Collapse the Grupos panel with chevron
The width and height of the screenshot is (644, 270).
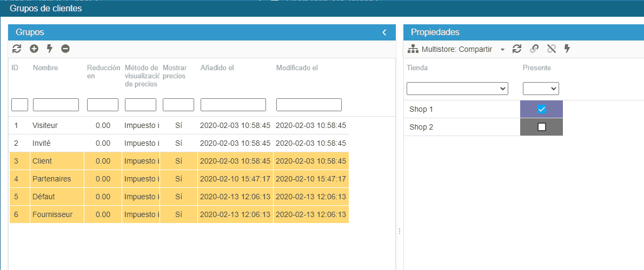click(384, 32)
